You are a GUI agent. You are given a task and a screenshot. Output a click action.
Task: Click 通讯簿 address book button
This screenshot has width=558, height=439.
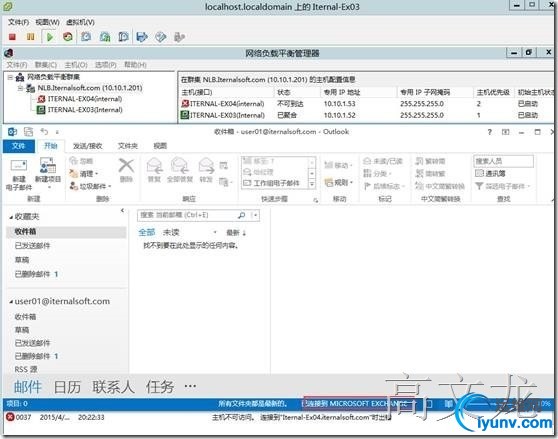[x=491, y=174]
